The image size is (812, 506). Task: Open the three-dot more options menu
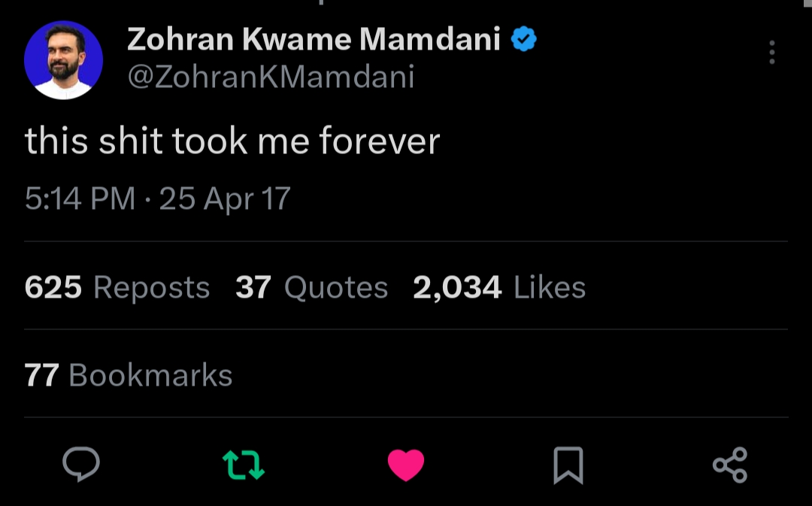click(771, 53)
